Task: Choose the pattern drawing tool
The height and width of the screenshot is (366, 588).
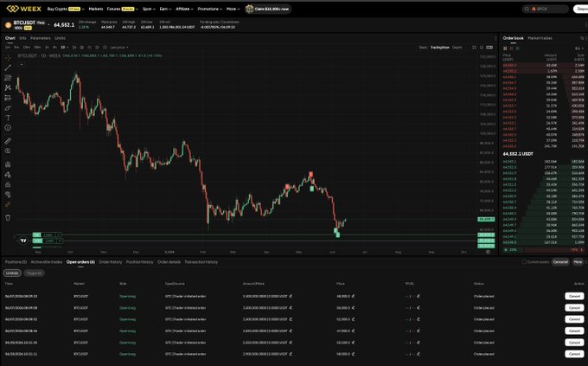Action: [8, 87]
